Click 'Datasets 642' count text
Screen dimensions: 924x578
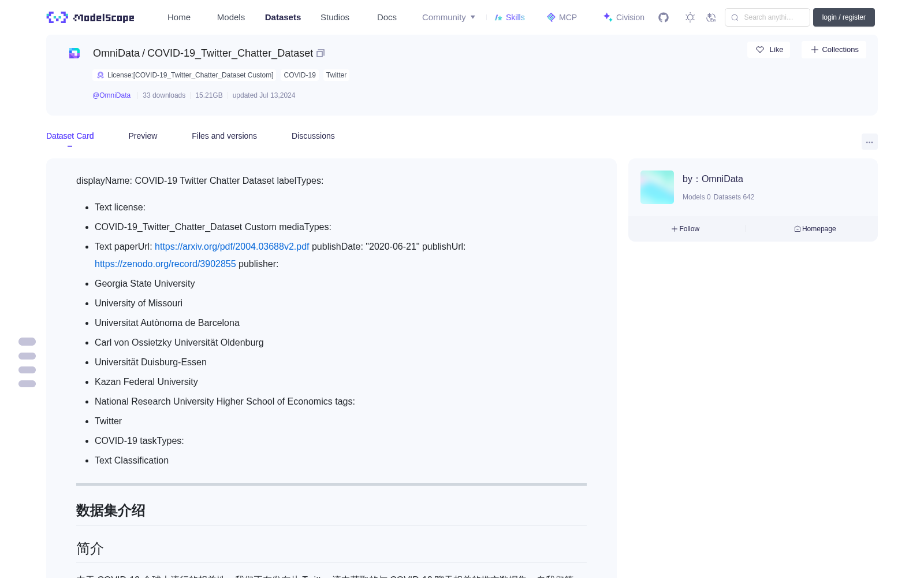[x=734, y=197]
